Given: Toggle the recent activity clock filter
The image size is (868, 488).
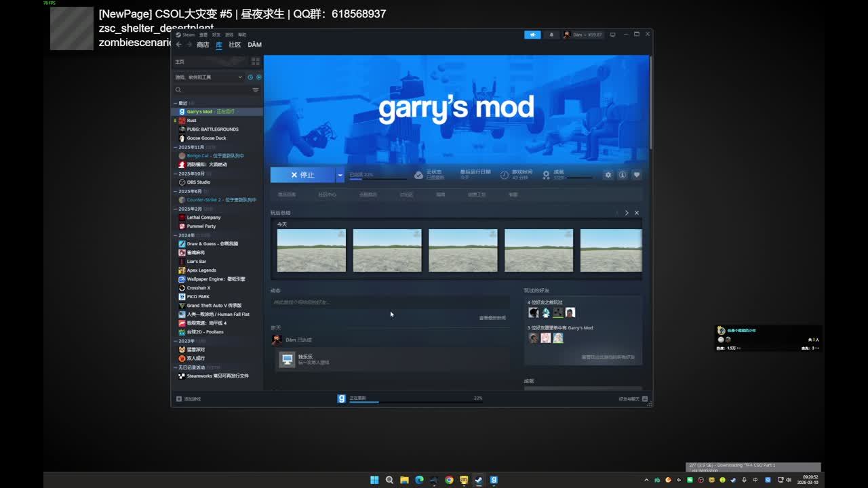Looking at the screenshot, I should (x=250, y=77).
